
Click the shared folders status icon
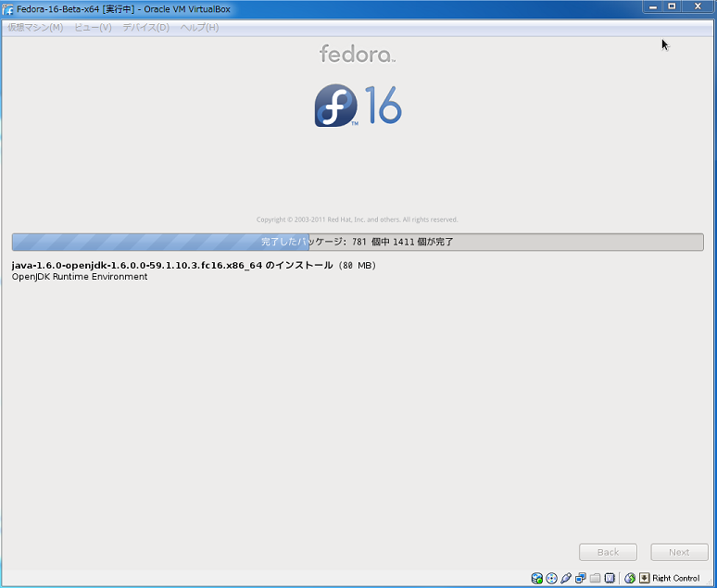(x=595, y=579)
